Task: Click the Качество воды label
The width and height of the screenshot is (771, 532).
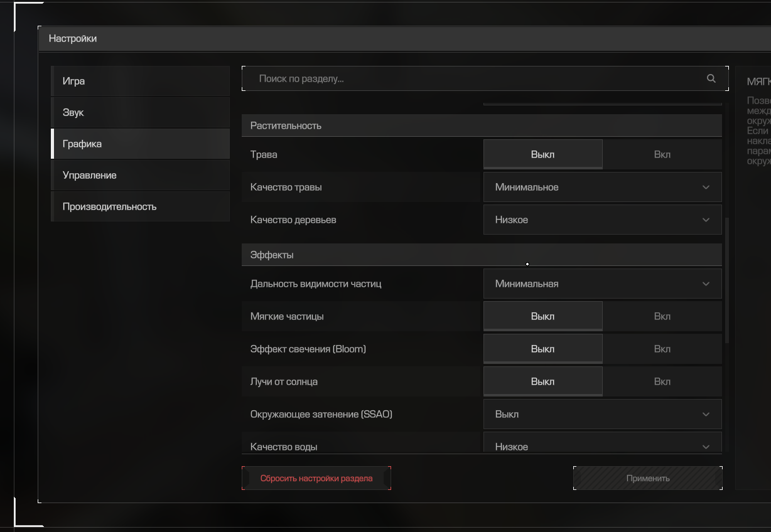Action: [284, 447]
